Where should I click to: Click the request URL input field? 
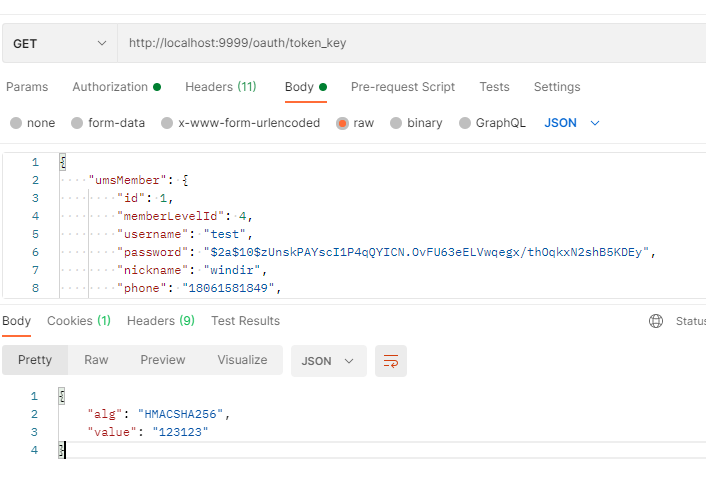pyautogui.click(x=412, y=43)
